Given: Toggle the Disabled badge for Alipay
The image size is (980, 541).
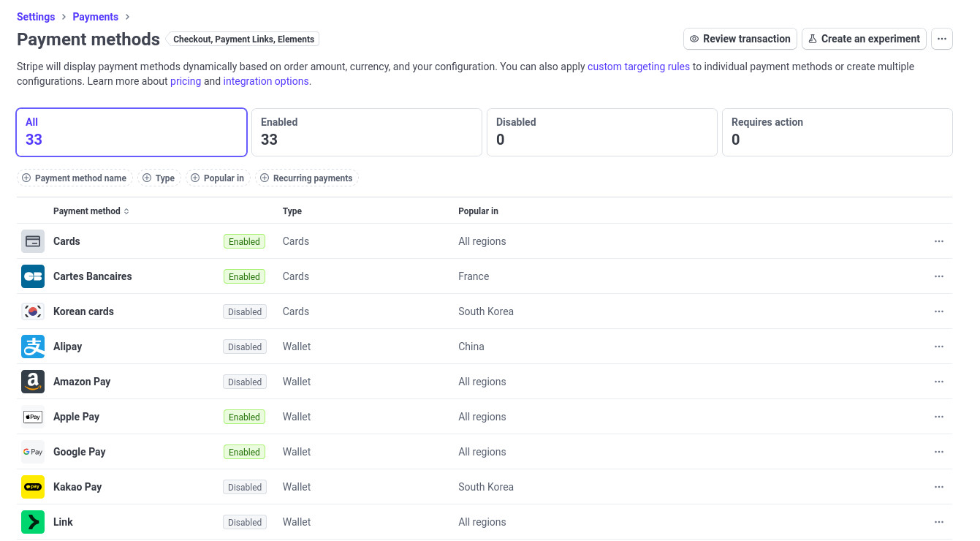Looking at the screenshot, I should pos(244,347).
